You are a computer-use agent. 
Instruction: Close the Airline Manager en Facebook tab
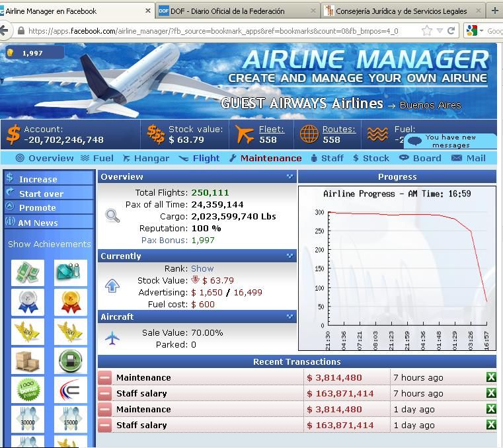[148, 11]
